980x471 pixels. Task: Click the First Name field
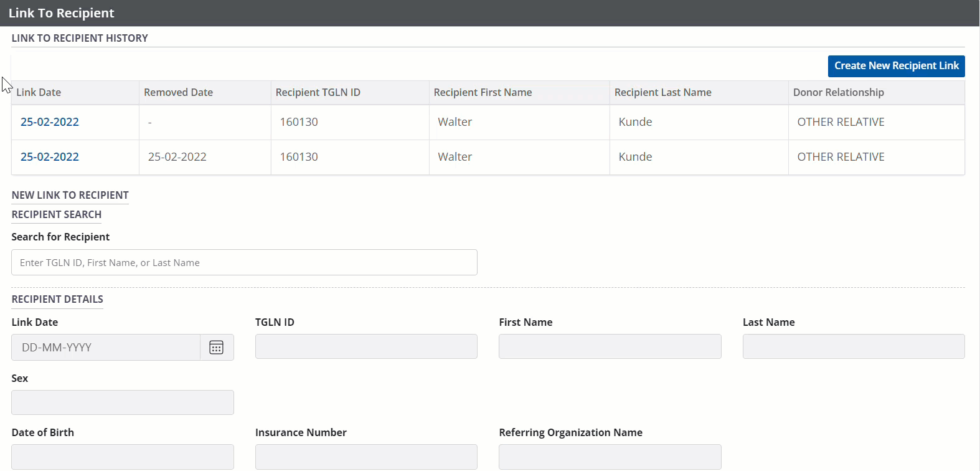(610, 346)
